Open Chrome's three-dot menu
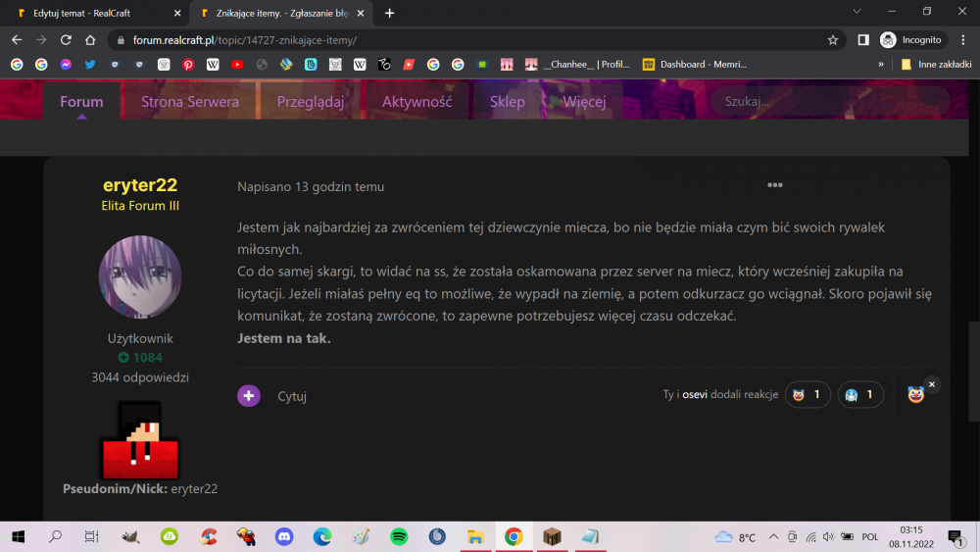Image resolution: width=980 pixels, height=552 pixels. pos(963,40)
